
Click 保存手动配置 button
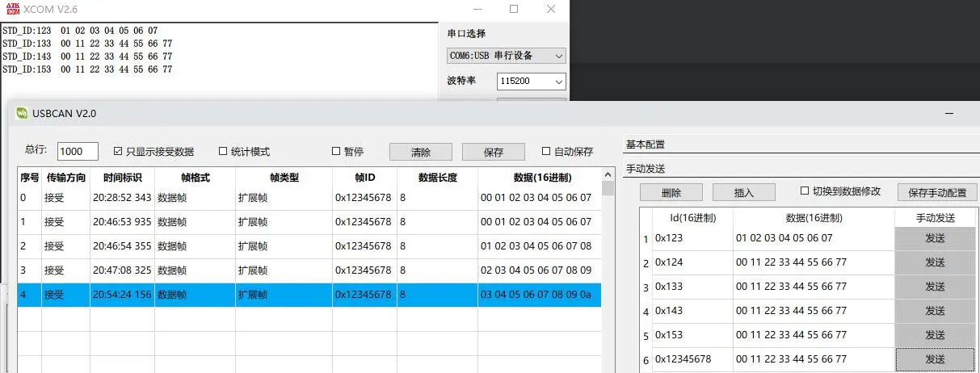tap(937, 192)
